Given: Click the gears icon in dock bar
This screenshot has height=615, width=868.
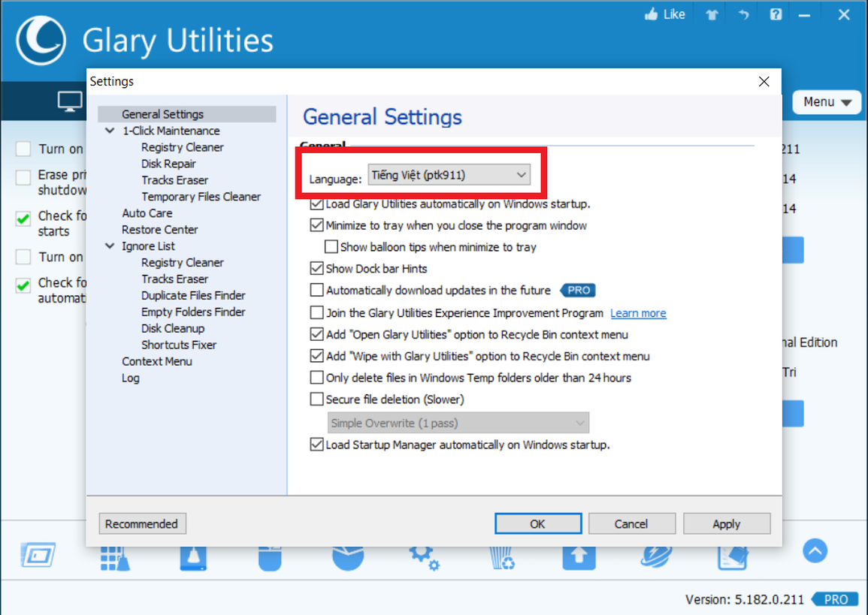Looking at the screenshot, I should (425, 556).
